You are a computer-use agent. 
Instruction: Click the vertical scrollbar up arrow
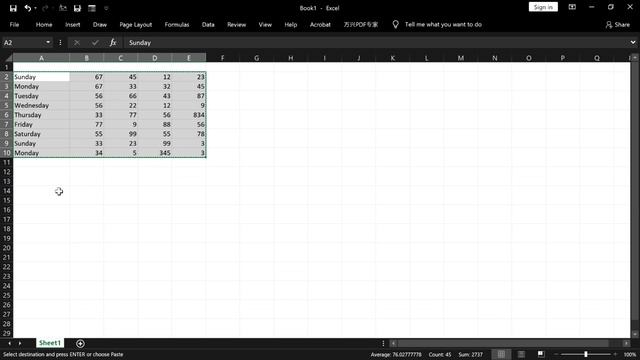(x=635, y=58)
